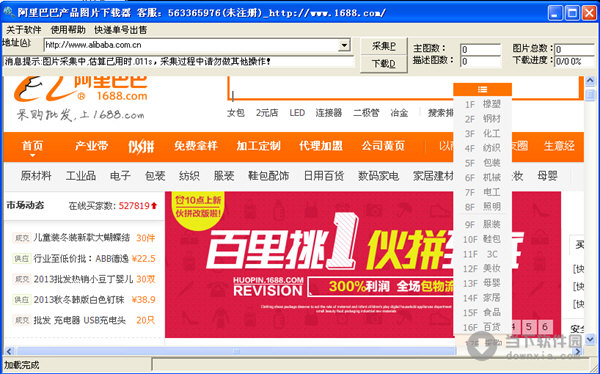This screenshot has width=600, height=374.
Task: Click the 下载D button
Action: tap(383, 64)
